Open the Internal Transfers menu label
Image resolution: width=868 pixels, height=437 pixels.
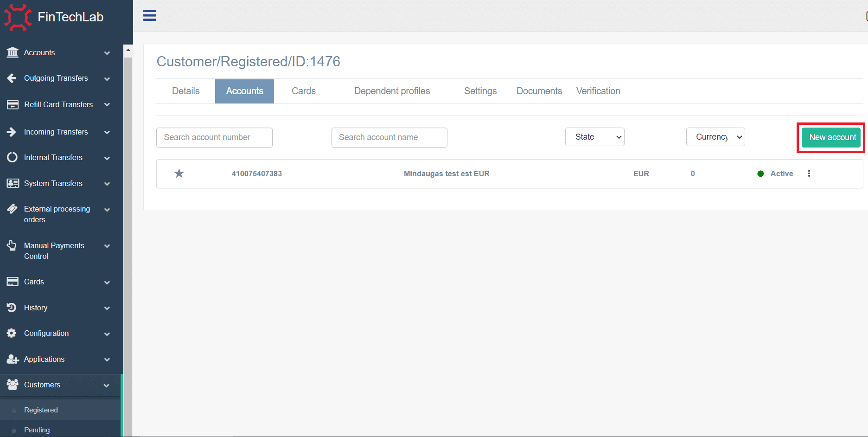pos(53,157)
